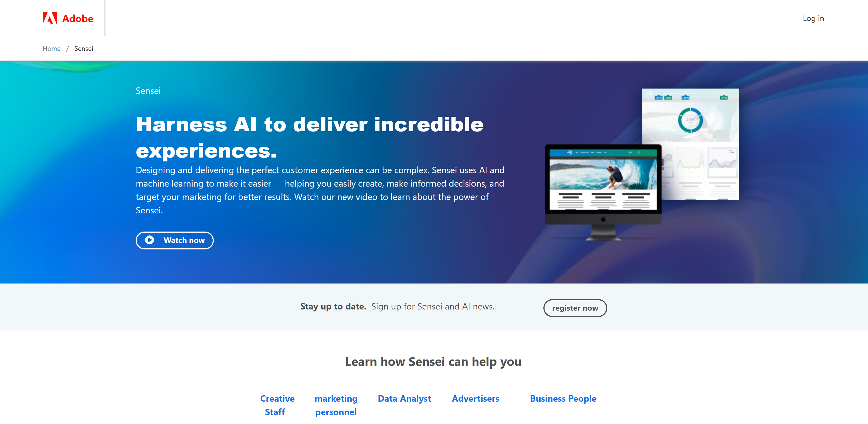
Task: Toggle the Home navigation menu
Action: click(51, 48)
